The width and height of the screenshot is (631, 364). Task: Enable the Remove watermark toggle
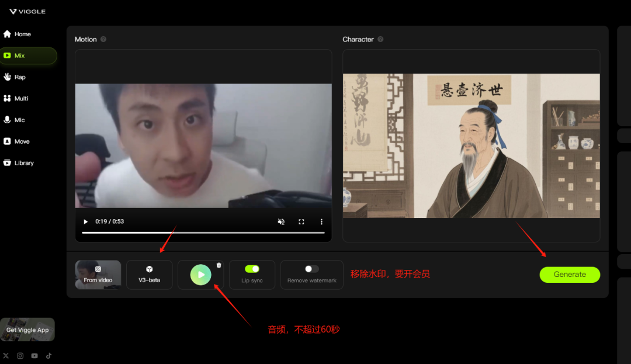[312, 269]
